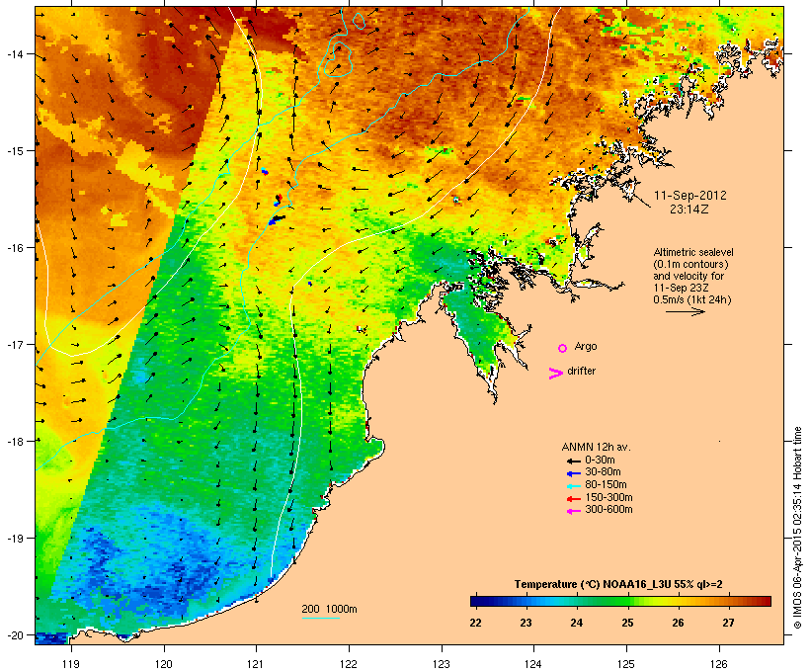Click the longitude axis label '120'
Viewport: 810px width, 672px height.
(164, 664)
